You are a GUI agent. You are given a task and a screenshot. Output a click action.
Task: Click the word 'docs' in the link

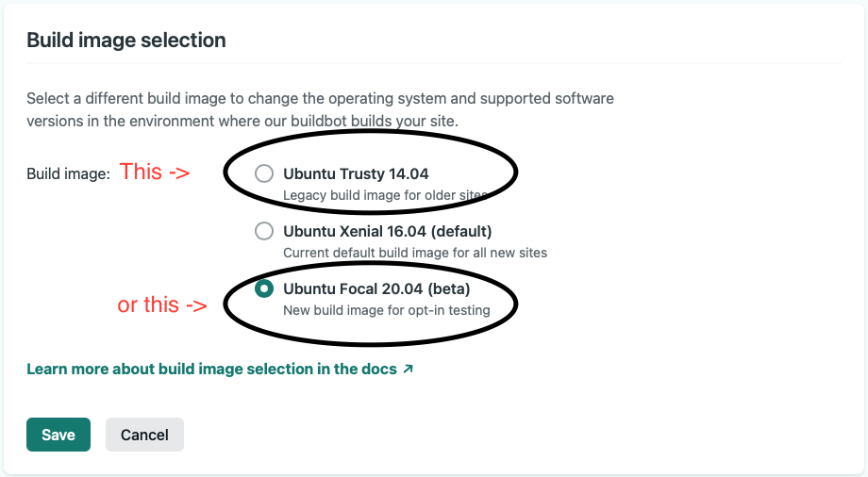(x=379, y=370)
